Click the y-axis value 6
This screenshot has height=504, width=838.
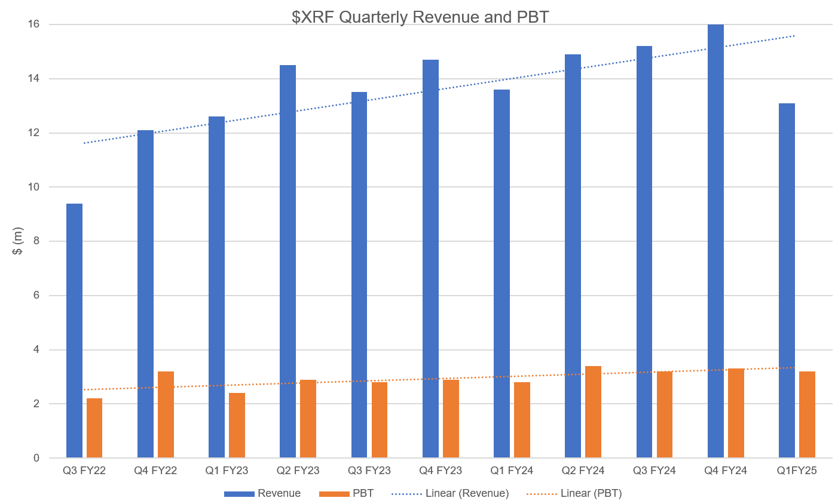(x=36, y=295)
